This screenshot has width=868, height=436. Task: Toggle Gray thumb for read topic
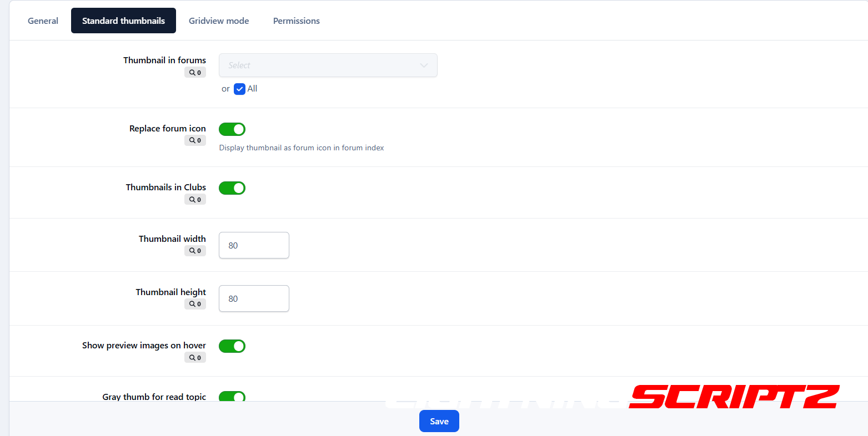[232, 396]
